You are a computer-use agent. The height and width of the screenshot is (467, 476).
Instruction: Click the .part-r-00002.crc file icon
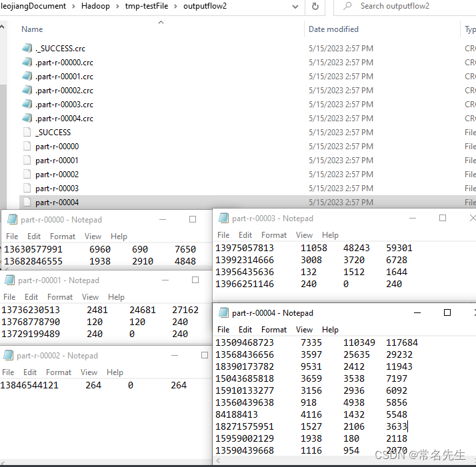27,90
